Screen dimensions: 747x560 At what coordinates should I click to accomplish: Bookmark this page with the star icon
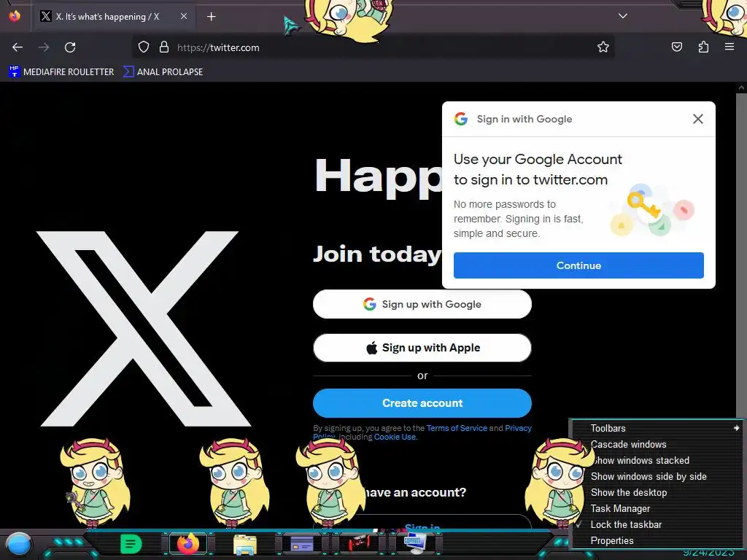coord(603,47)
